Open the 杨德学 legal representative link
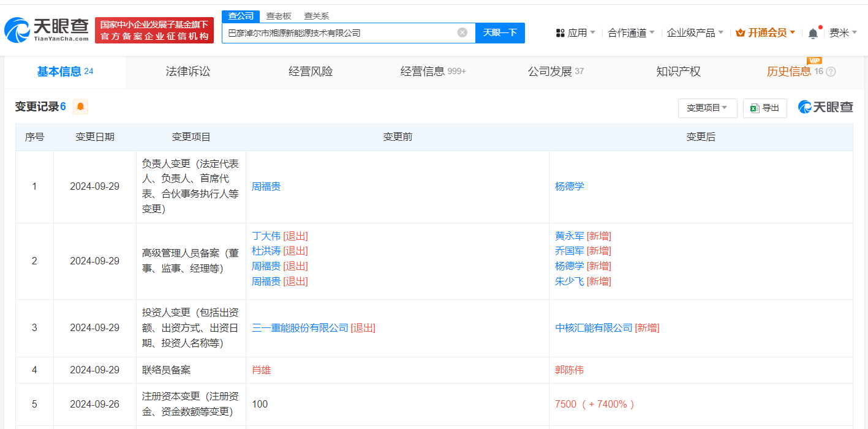Viewport: 868px width, 429px height. click(570, 187)
